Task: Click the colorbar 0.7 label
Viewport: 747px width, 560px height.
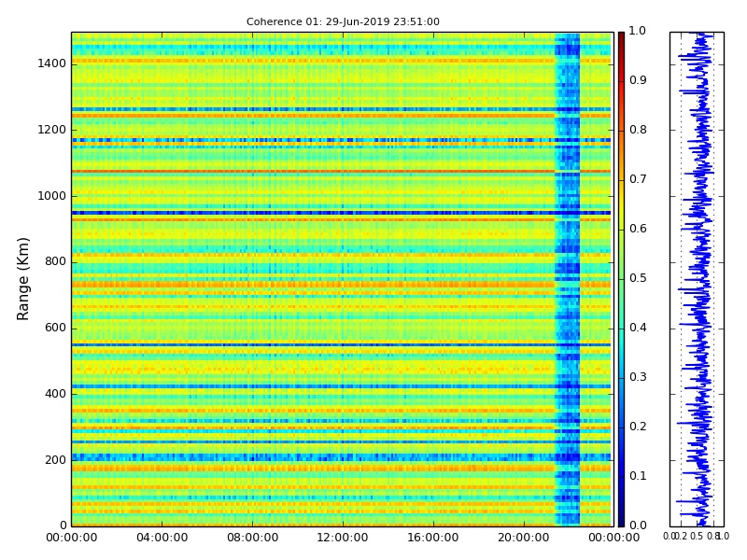Action: (x=638, y=179)
